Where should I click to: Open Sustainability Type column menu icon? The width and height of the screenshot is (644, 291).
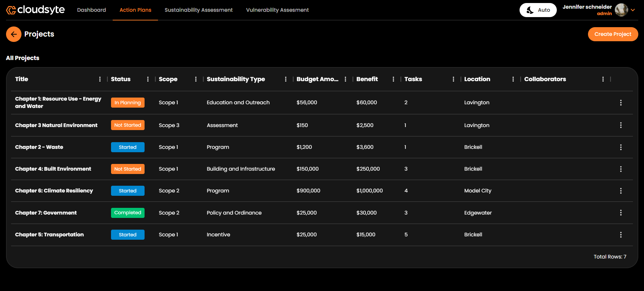(x=285, y=79)
